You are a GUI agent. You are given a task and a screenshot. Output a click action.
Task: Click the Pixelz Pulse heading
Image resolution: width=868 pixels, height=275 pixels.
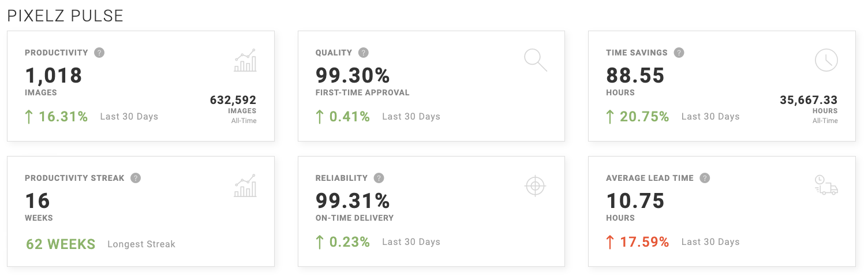tap(65, 16)
